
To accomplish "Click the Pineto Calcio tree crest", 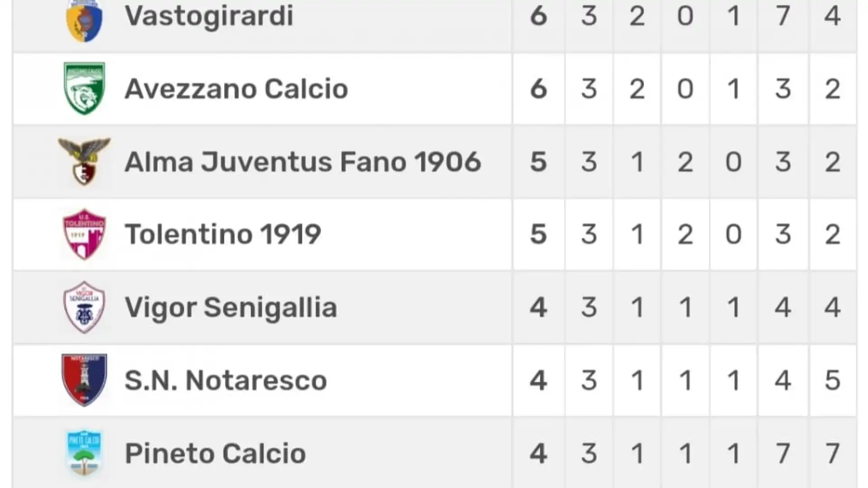I will pos(85,453).
